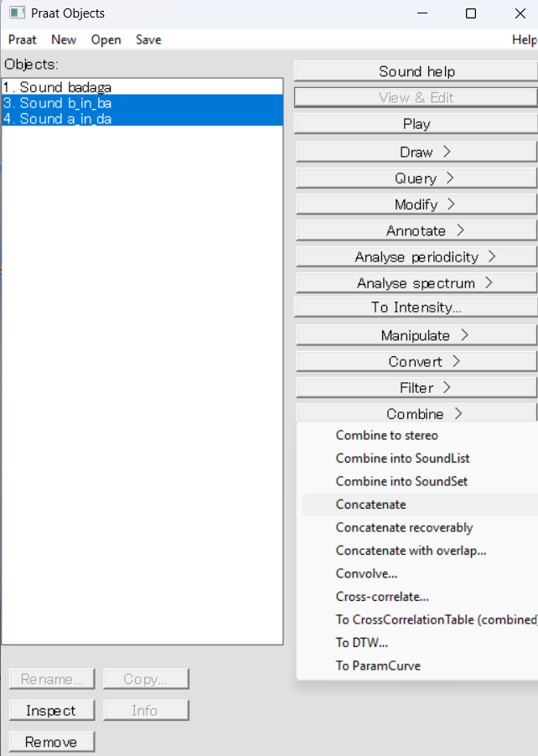538x756 pixels.
Task: Expand Analyse spectrum options
Action: 416,283
